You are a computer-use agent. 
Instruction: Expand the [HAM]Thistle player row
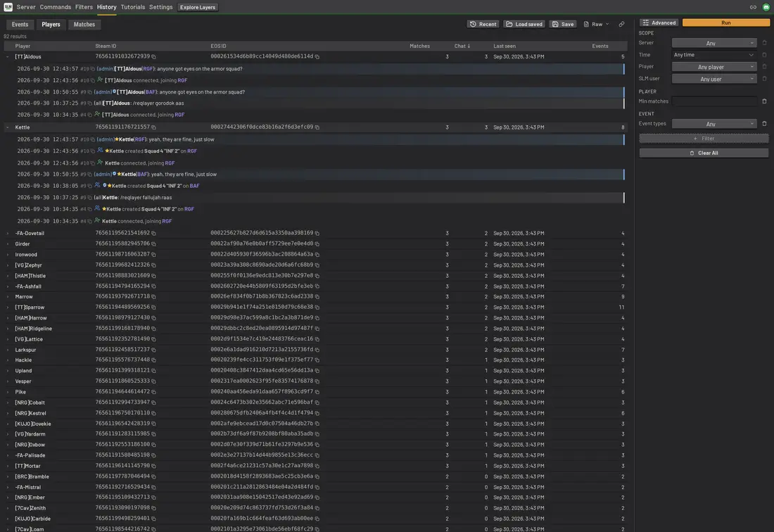click(8, 276)
